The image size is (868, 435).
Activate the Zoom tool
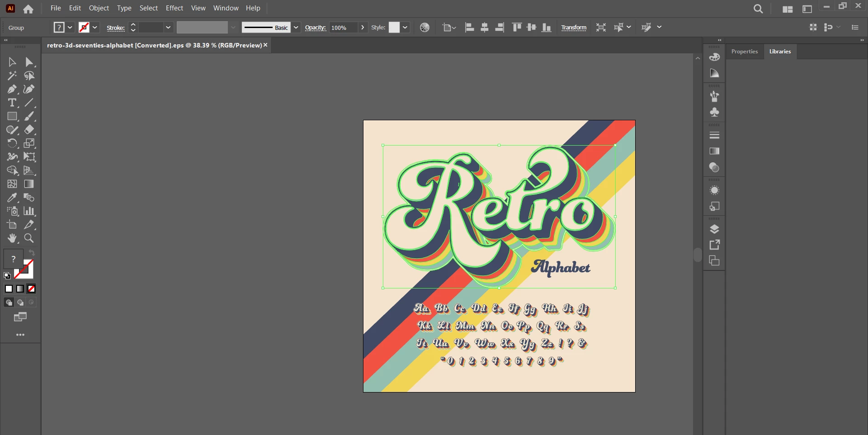click(x=29, y=238)
